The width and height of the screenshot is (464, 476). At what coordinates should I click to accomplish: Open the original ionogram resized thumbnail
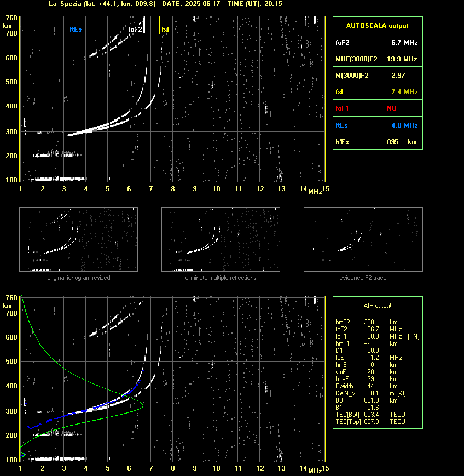pos(79,239)
